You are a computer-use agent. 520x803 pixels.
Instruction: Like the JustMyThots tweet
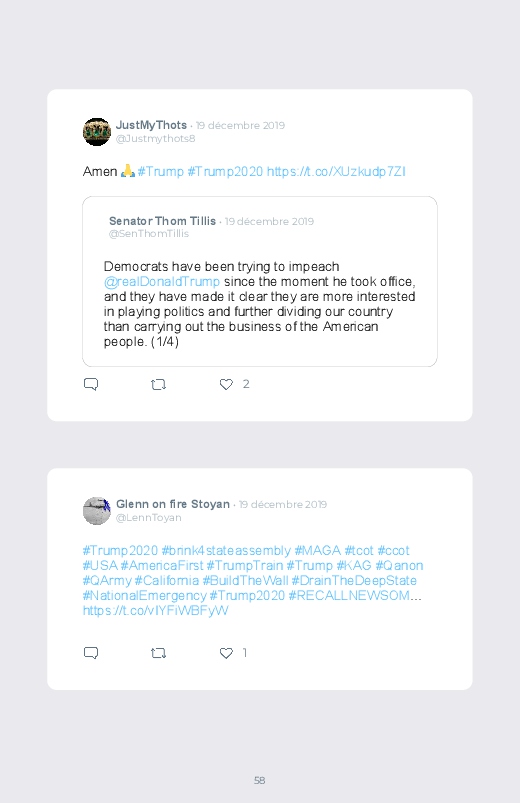pyautogui.click(x=226, y=384)
